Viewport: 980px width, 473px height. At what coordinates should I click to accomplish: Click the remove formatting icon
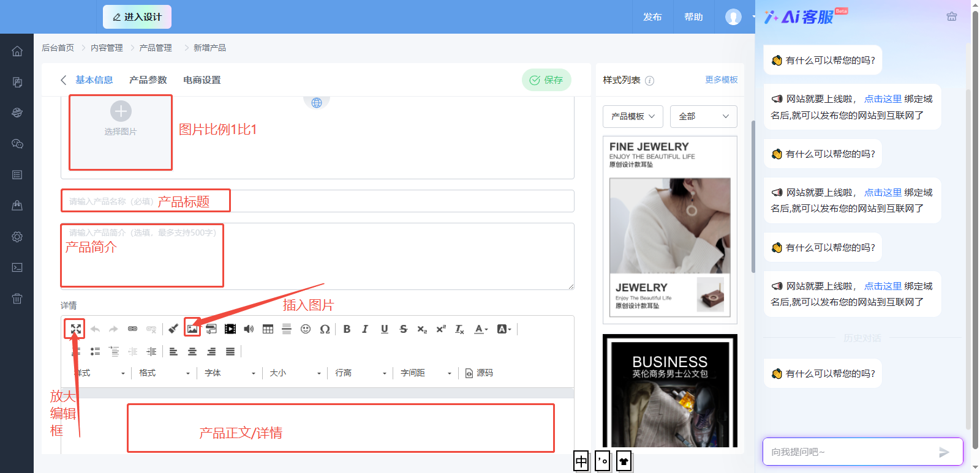459,329
